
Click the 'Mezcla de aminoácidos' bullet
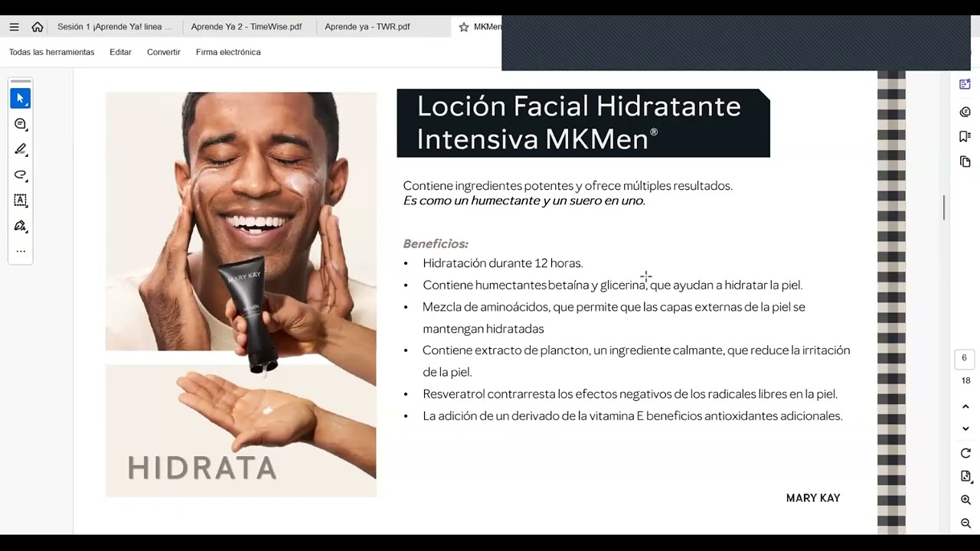(614, 318)
